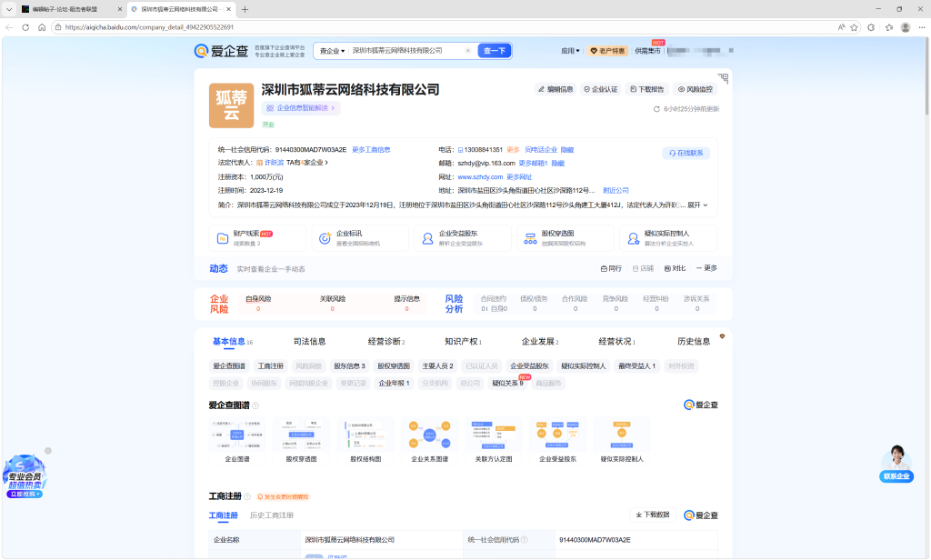Switch to the 经营状况 tab

(x=617, y=342)
